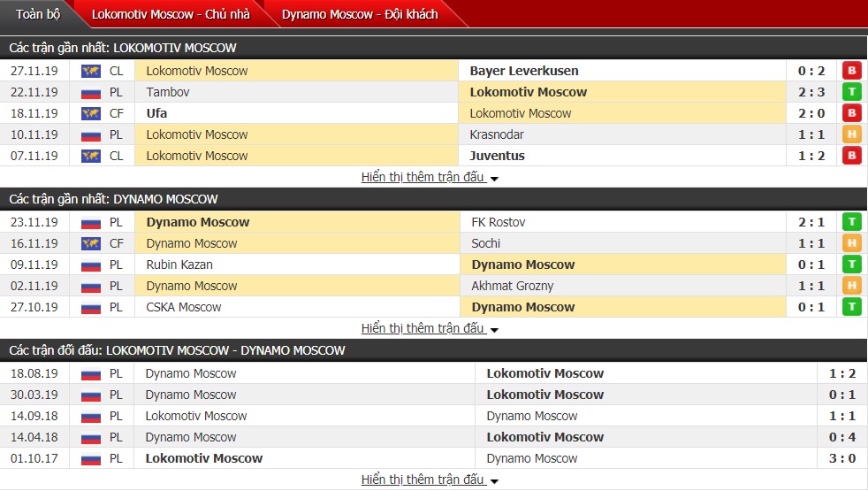Open Akhmat Grozny team link

(x=512, y=286)
